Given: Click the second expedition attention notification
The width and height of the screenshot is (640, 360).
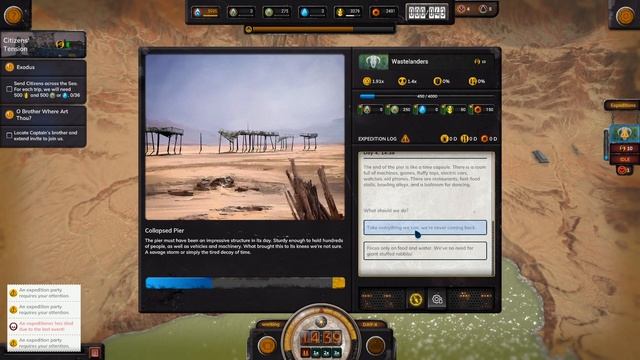Looking at the screenshot, I should pyautogui.click(x=44, y=309).
